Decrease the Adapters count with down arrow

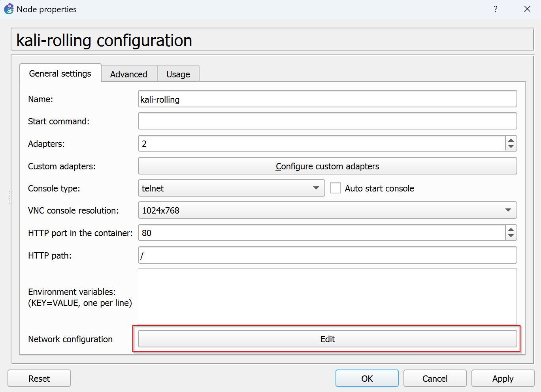point(511,147)
